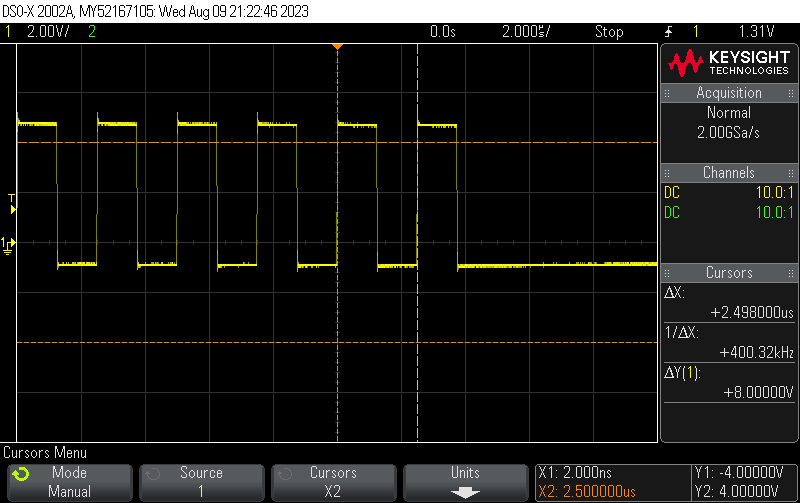This screenshot has width=800, height=503.
Task: Click the ΔY(1) +8.00000V value
Action: (x=759, y=392)
